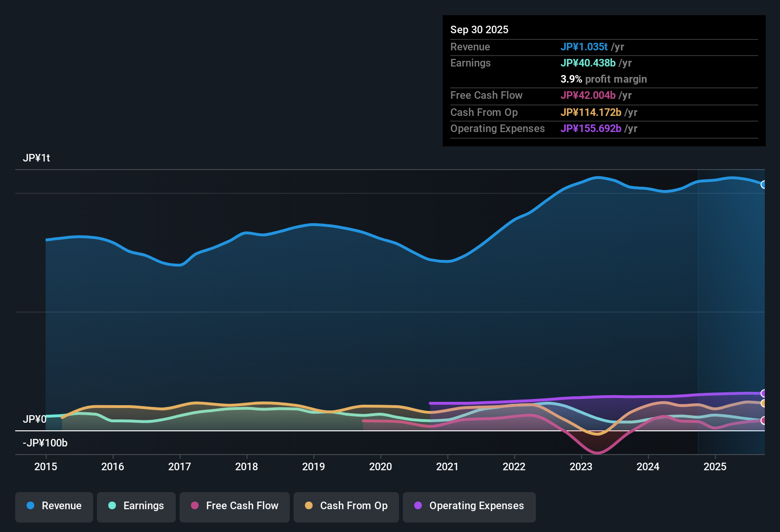Toggle the Operating Expenses series visibility

coord(469,506)
